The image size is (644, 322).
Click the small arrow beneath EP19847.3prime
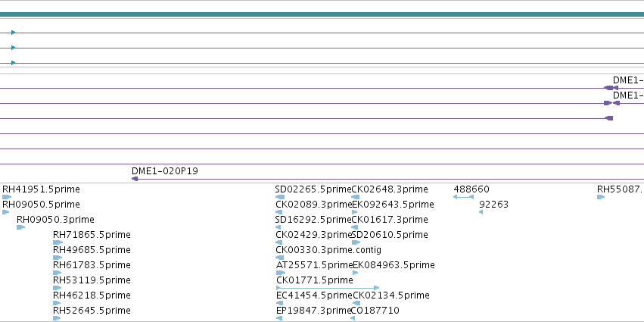[x=279, y=318]
